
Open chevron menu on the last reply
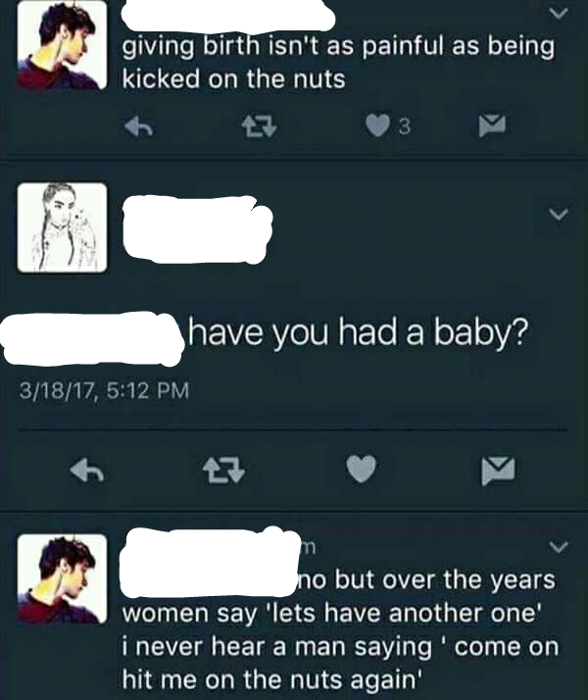click(558, 547)
